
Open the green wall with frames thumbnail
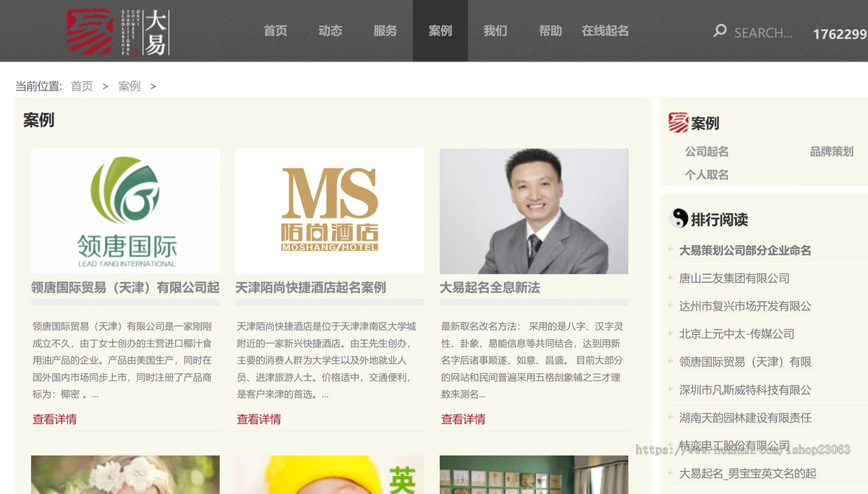click(534, 474)
